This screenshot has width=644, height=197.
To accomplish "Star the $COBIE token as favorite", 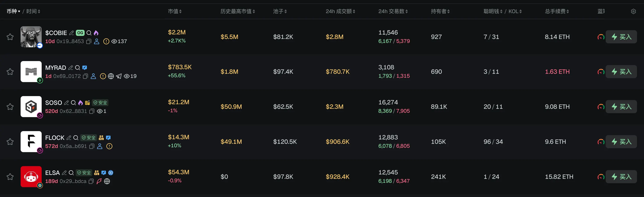I will point(10,37).
